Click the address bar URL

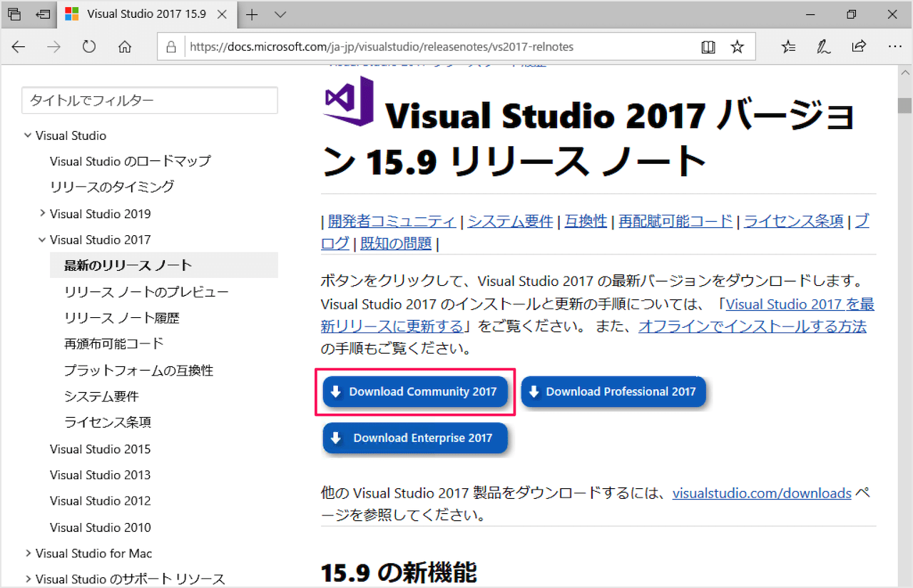[x=382, y=47]
